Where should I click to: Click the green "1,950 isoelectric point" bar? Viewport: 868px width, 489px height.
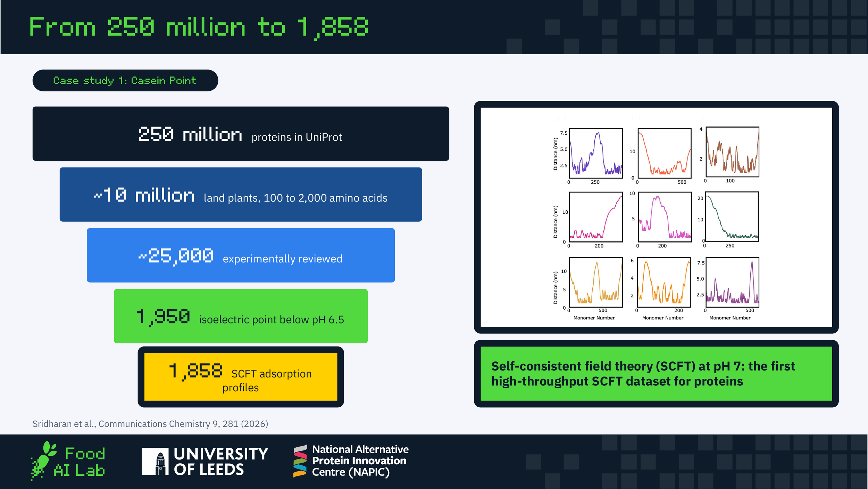tap(241, 316)
